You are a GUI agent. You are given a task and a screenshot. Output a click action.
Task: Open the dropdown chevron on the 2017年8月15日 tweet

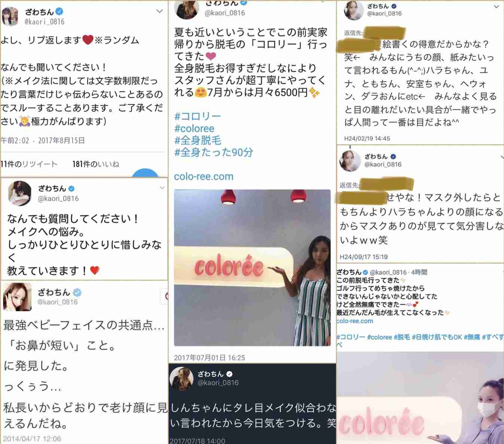point(159,11)
